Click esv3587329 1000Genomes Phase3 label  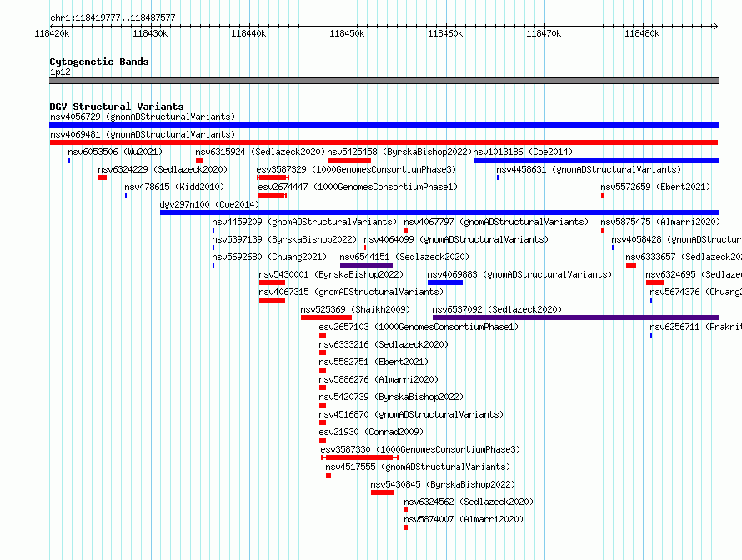356,169
